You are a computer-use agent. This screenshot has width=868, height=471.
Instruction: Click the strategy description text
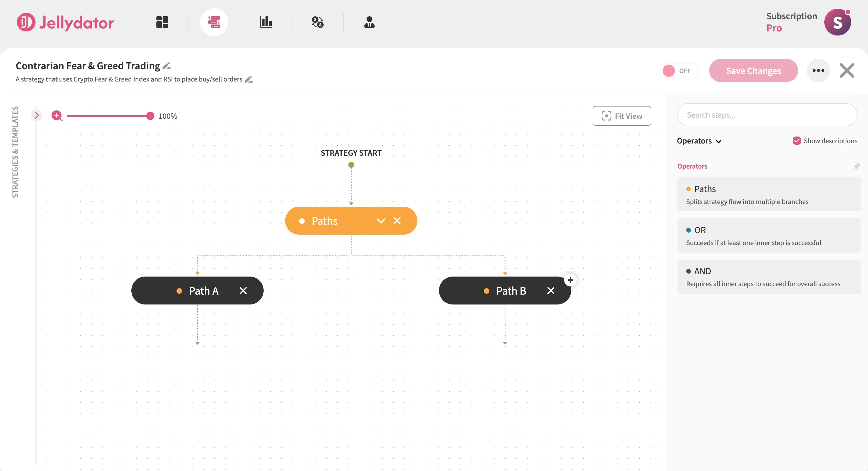point(129,79)
